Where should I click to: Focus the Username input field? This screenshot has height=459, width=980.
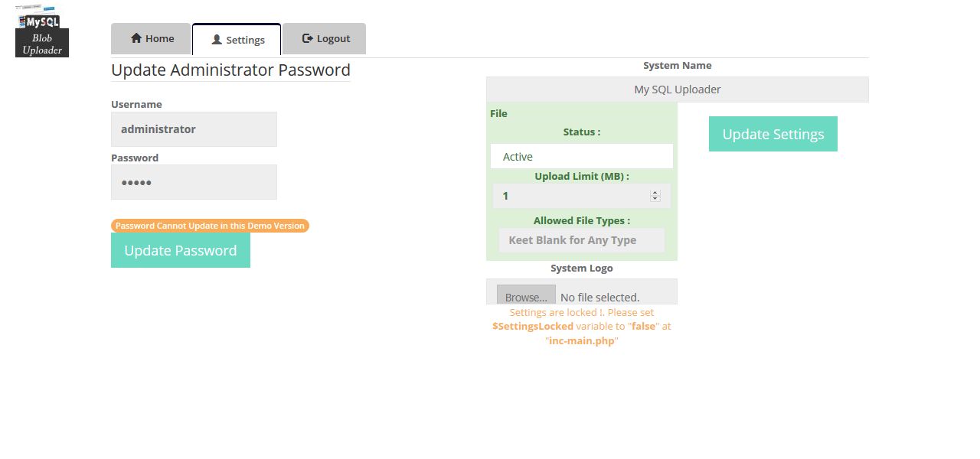[x=194, y=129]
